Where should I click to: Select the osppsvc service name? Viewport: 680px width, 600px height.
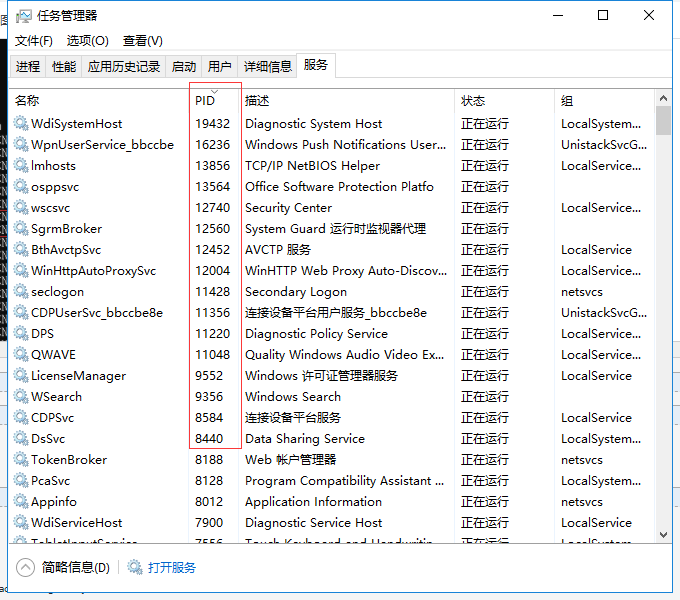click(55, 187)
